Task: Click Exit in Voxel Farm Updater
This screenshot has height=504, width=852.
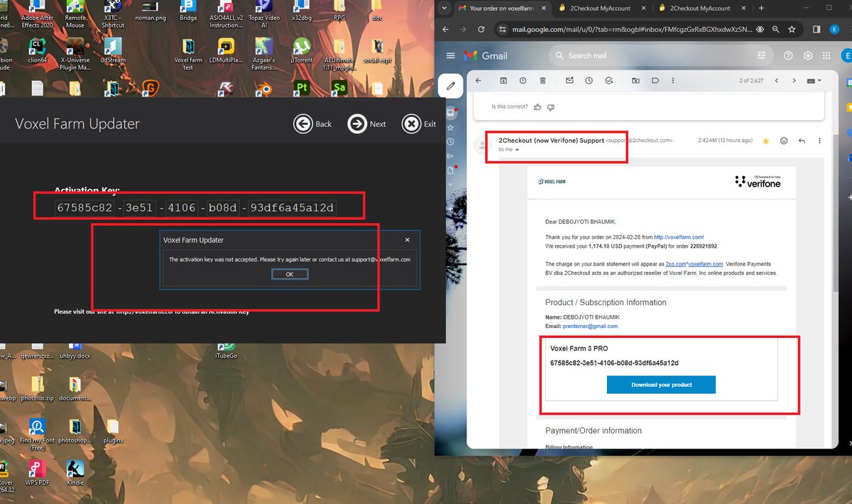Action: click(x=419, y=124)
